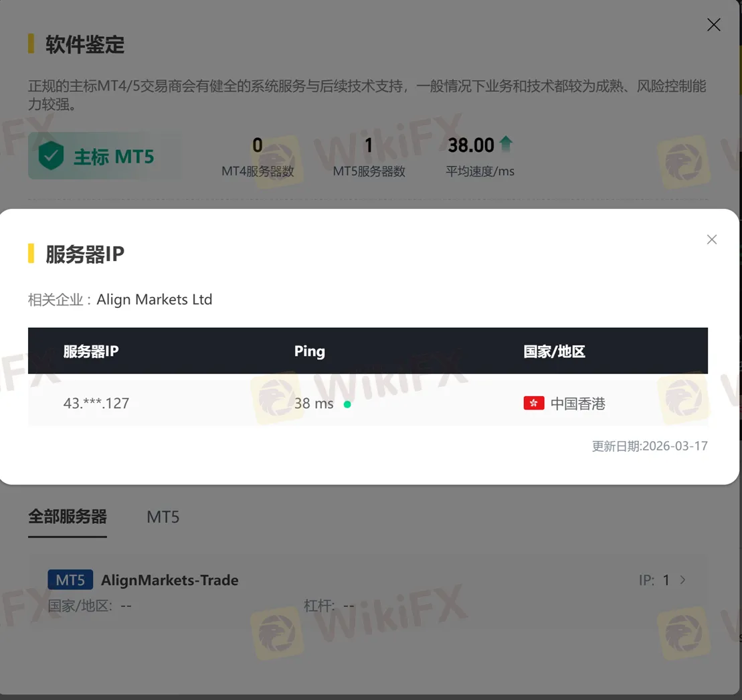Switch to the MT5 tab

point(163,517)
